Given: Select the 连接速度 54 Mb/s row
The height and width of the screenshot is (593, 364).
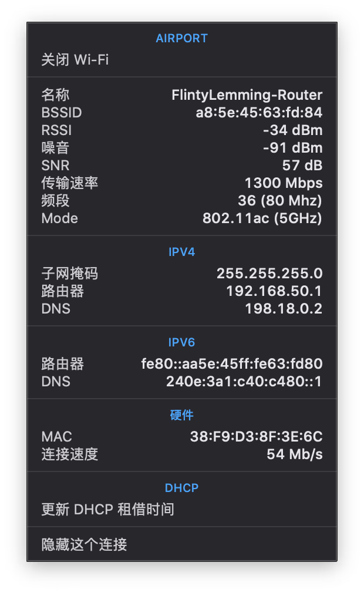Looking at the screenshot, I should point(182,454).
